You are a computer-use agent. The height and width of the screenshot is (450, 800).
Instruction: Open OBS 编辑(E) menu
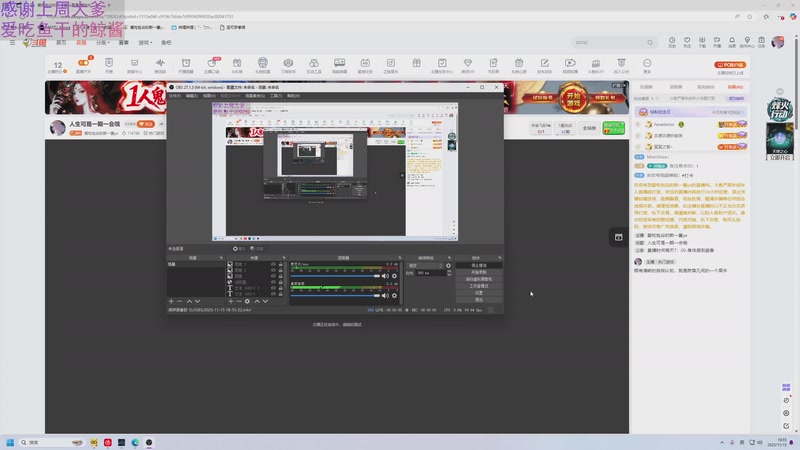[192, 96]
